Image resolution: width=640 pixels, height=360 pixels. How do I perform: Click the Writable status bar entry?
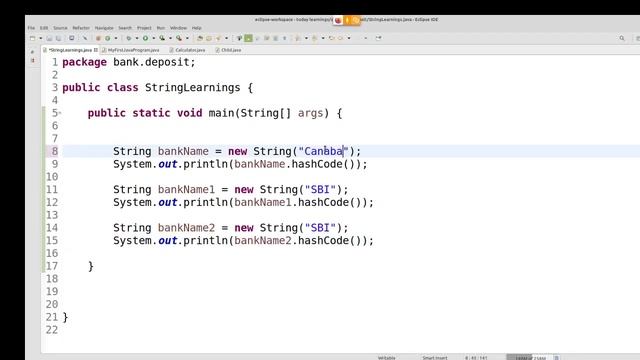pos(387,358)
